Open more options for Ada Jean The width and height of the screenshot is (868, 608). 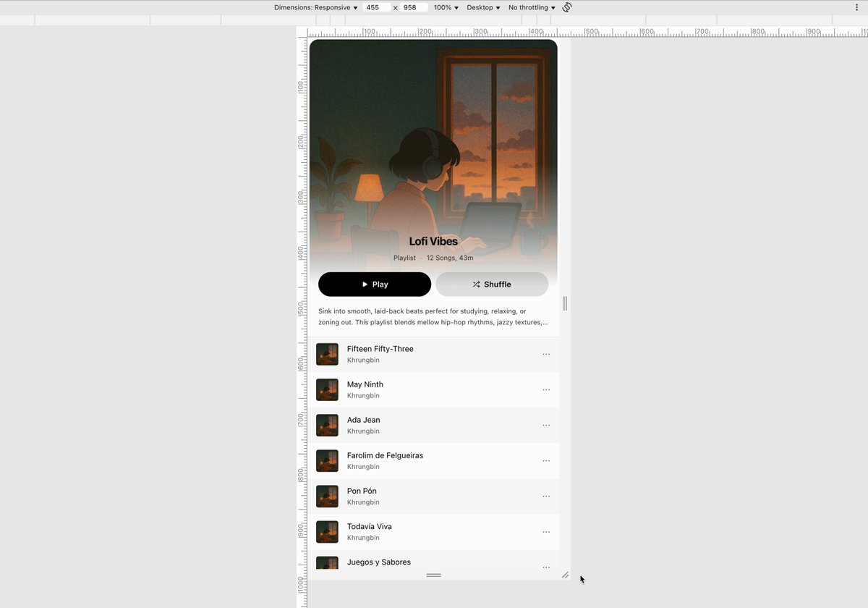[546, 425]
